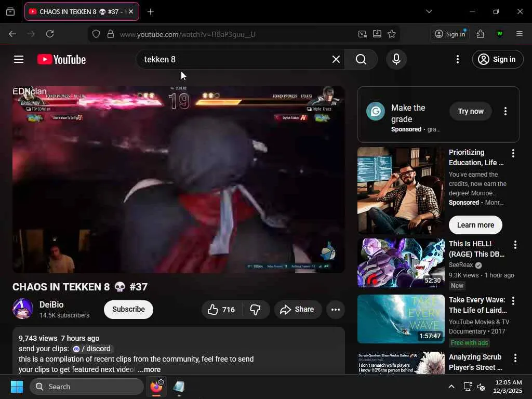
Task: Click the green W extension icon
Action: [x=499, y=34]
